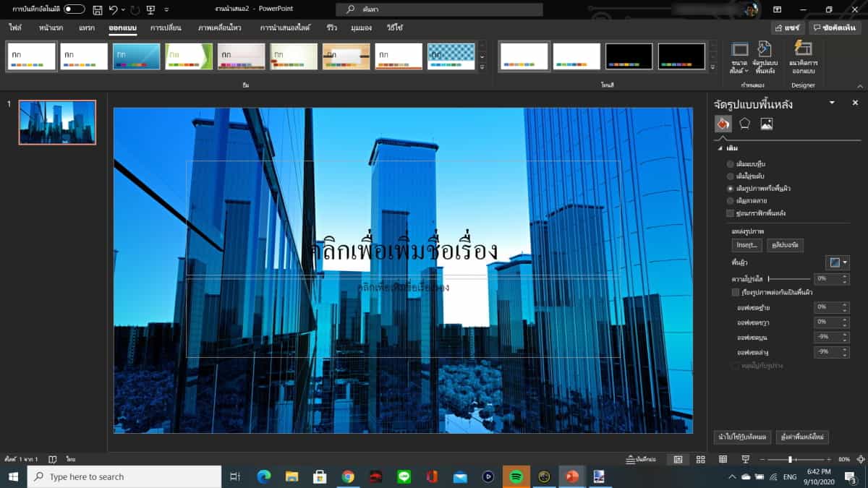Viewport: 868px width, 488px height.
Task: Switch to Slide Sorter view icon
Action: (700, 459)
